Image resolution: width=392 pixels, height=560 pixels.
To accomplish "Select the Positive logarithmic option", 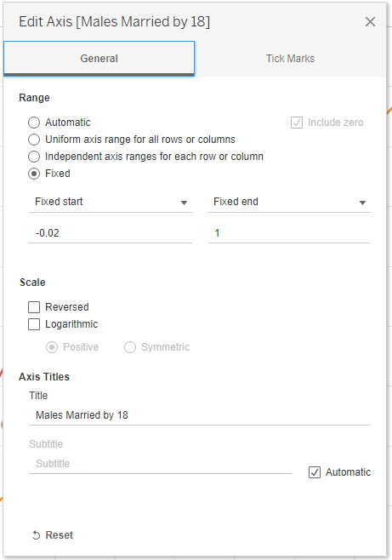I will point(52,347).
